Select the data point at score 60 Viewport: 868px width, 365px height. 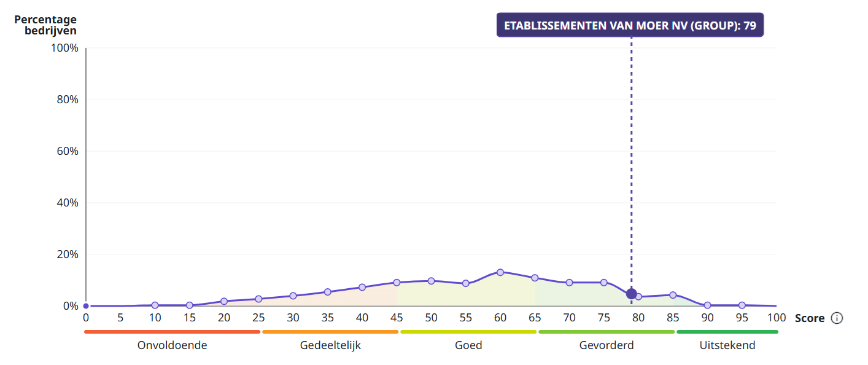tap(500, 272)
